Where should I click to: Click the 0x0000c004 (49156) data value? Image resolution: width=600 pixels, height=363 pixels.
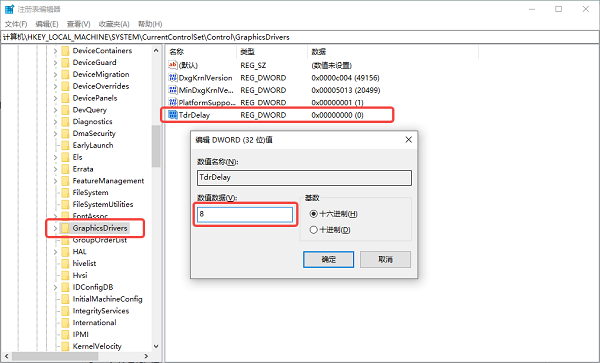345,78
